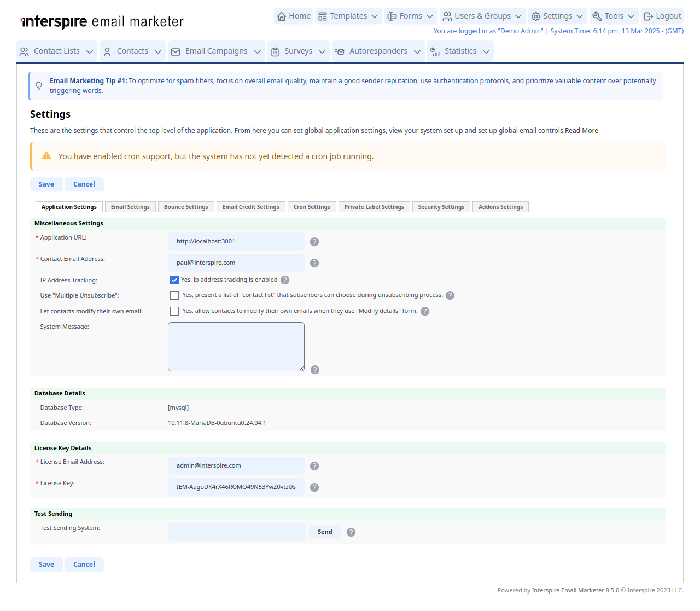
Task: Click help icon beside modify own email option
Action: (x=425, y=311)
